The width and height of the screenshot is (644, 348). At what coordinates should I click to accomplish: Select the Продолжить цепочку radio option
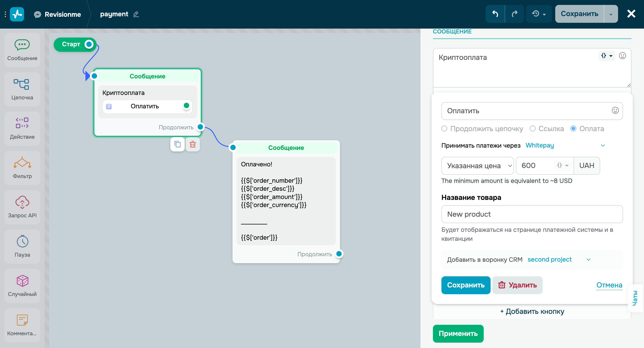(444, 129)
